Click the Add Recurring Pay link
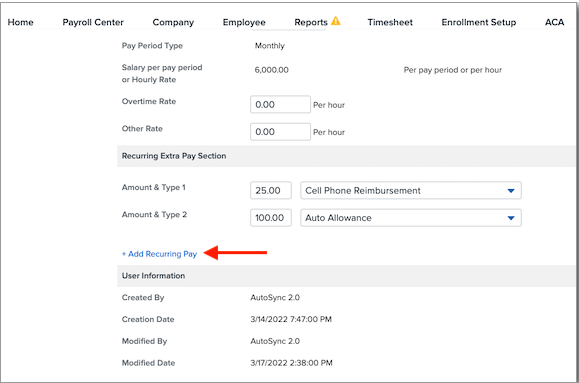 [x=160, y=254]
